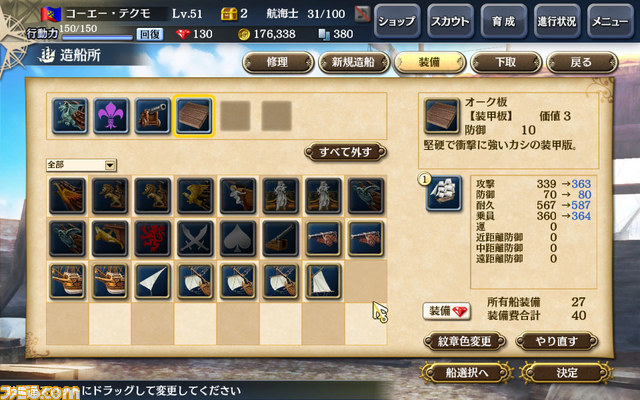
Task: Open the 全部 filter dropdown
Action: click(x=81, y=165)
